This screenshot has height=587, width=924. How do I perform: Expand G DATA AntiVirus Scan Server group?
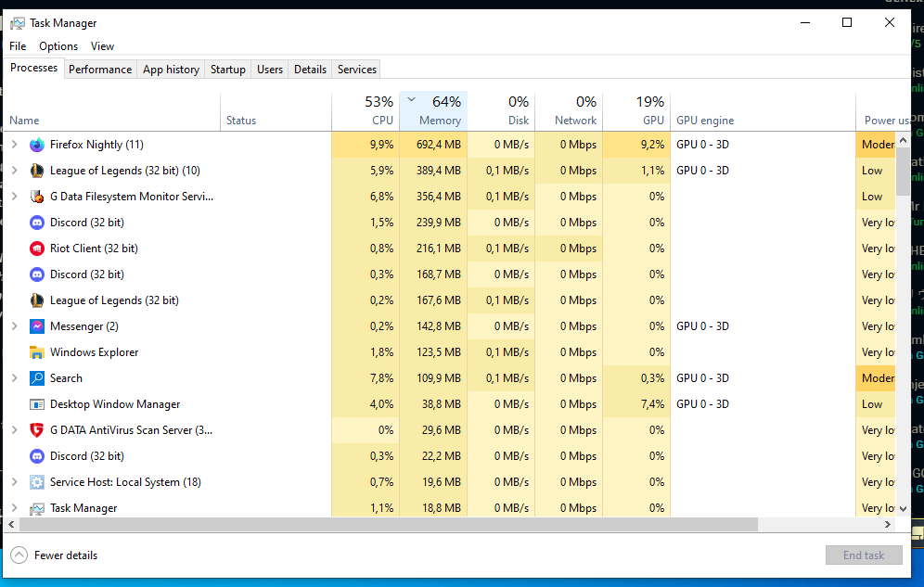coord(14,429)
